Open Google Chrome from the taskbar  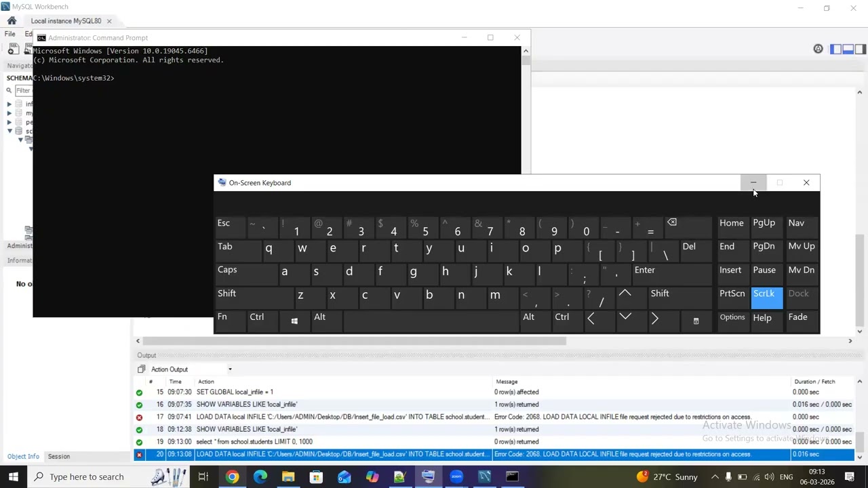click(x=232, y=476)
